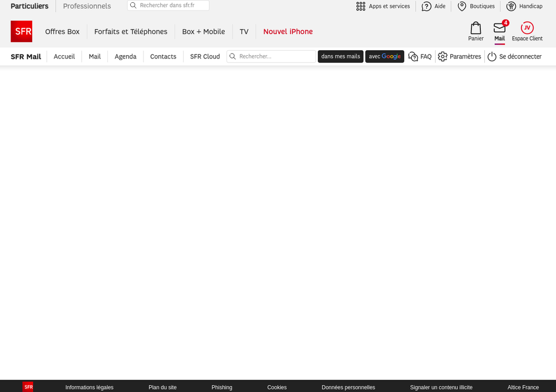Select the Handicap accessibility icon
556x392 pixels.
[x=510, y=6]
